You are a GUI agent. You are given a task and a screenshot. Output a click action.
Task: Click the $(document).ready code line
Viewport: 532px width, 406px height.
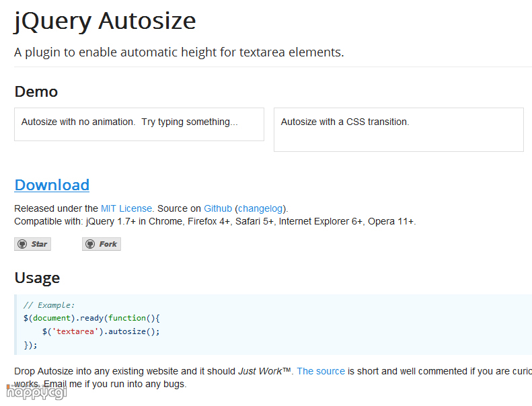coord(91,318)
